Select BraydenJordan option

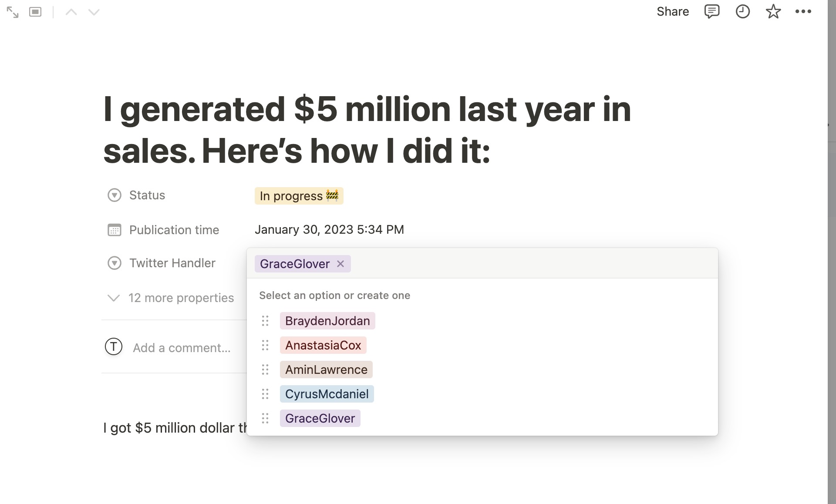coord(327,321)
